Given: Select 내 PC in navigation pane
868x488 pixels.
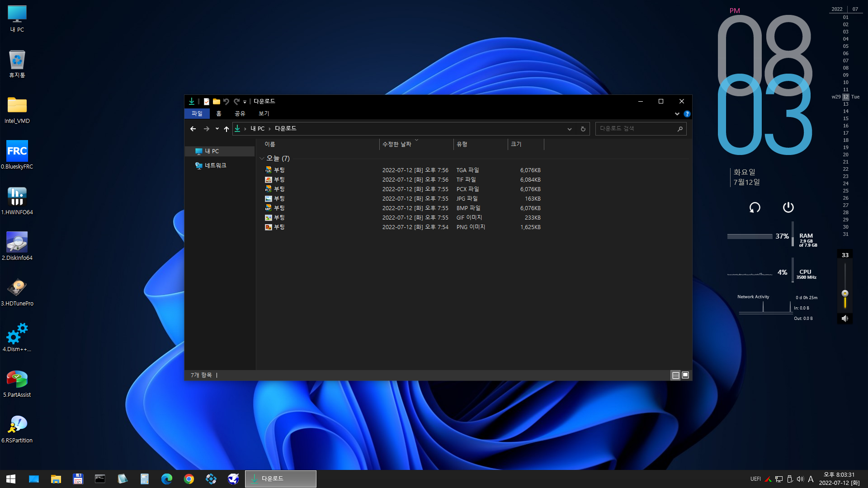Looking at the screenshot, I should [220, 151].
